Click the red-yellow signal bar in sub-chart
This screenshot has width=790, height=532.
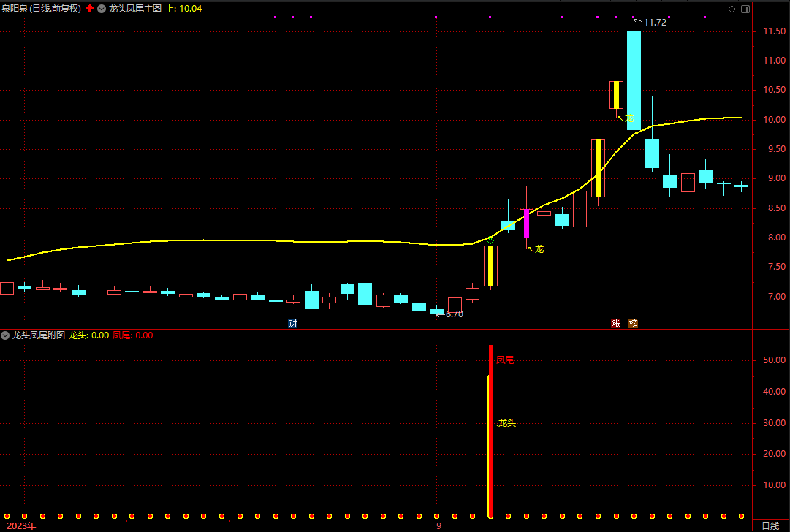(x=490, y=432)
